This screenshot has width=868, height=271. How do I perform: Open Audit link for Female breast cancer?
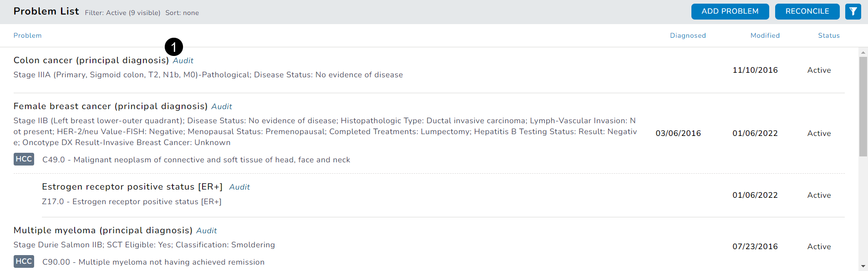222,106
